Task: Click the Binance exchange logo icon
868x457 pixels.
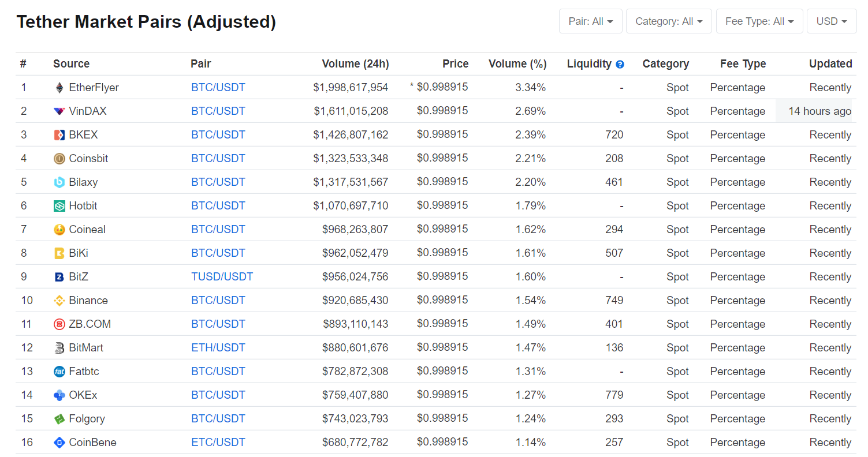Action: (x=59, y=301)
